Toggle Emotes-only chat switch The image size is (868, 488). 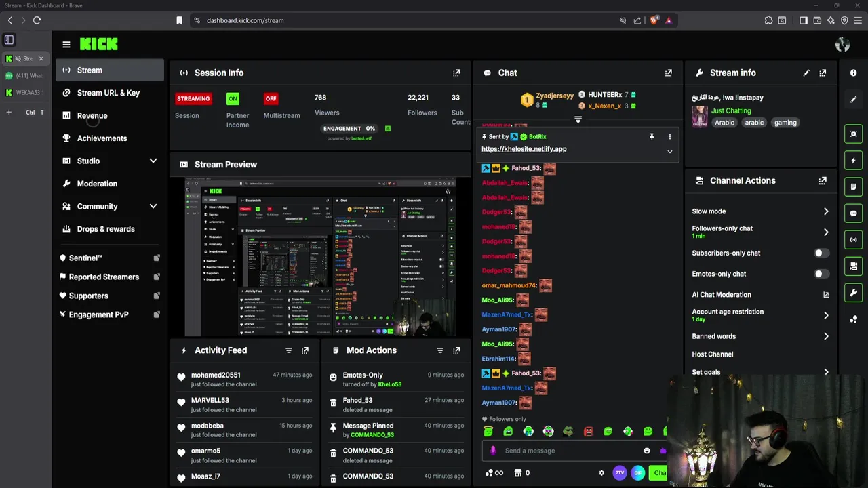click(821, 274)
